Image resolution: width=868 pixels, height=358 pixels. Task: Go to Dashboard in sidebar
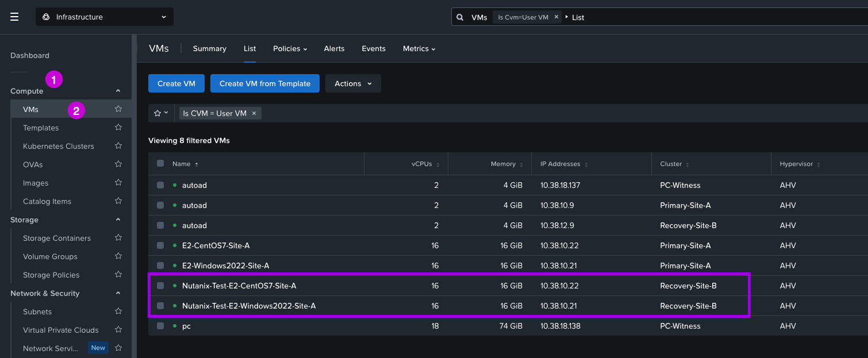click(30, 55)
